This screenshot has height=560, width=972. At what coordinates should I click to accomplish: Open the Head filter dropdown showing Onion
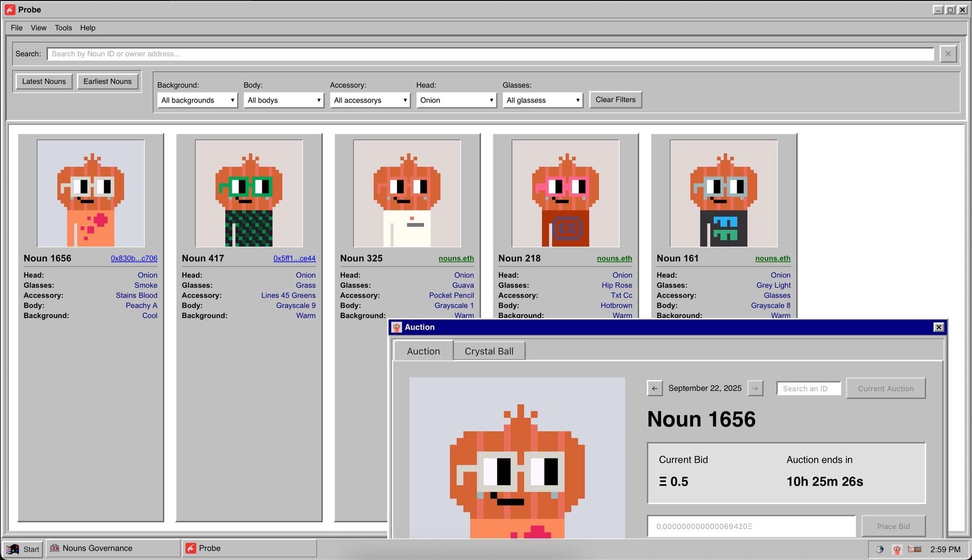point(456,100)
